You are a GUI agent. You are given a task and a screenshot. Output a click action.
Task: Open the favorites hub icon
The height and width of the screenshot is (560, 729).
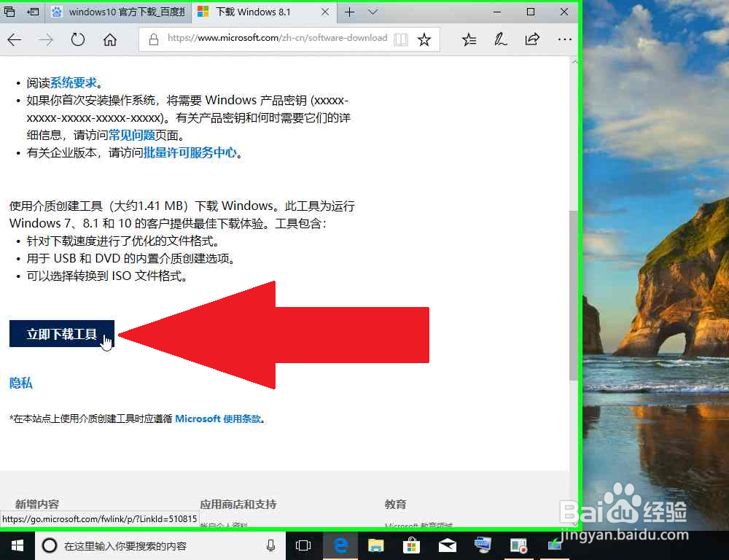[469, 40]
